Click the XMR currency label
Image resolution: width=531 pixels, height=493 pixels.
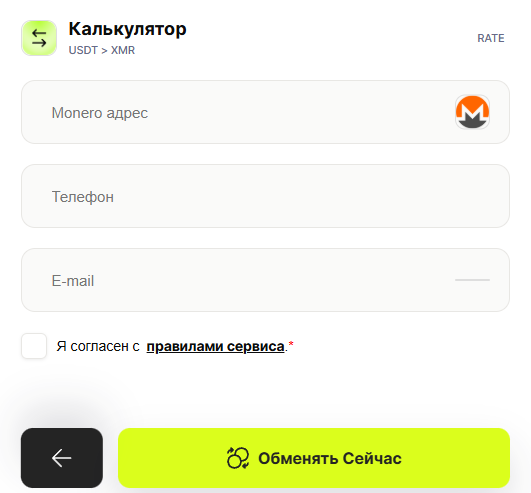pos(123,50)
